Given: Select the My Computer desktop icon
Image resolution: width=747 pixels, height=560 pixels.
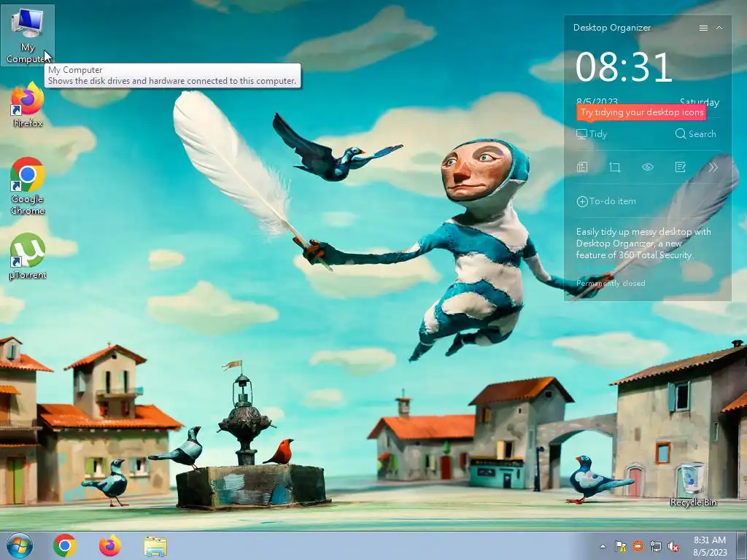Looking at the screenshot, I should tap(28, 36).
